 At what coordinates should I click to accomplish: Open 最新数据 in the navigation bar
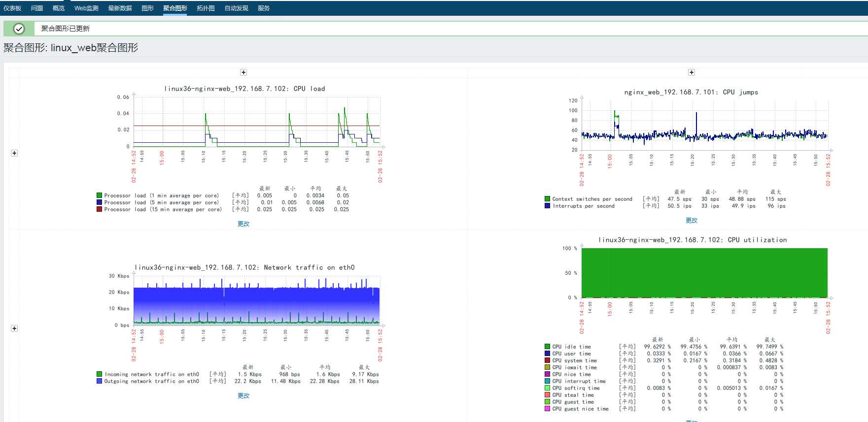(120, 8)
